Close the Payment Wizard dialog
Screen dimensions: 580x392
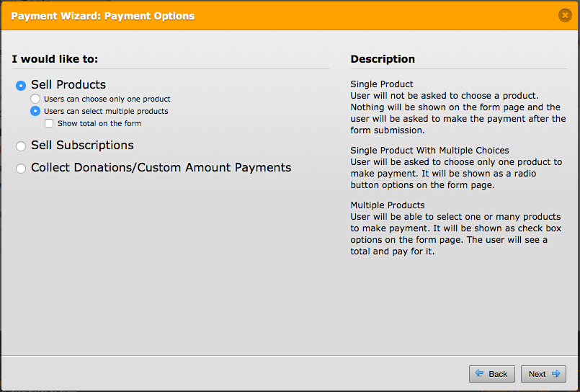[565, 15]
